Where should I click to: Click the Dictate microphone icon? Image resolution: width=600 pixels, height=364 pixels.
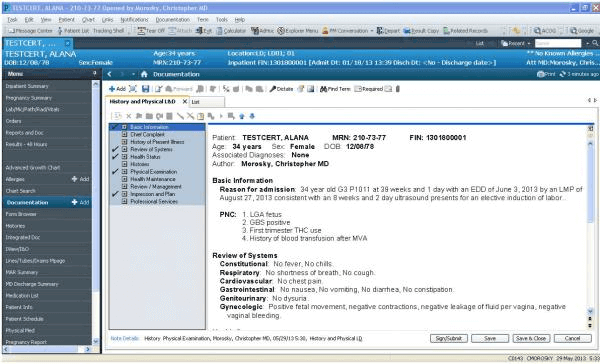point(272,89)
